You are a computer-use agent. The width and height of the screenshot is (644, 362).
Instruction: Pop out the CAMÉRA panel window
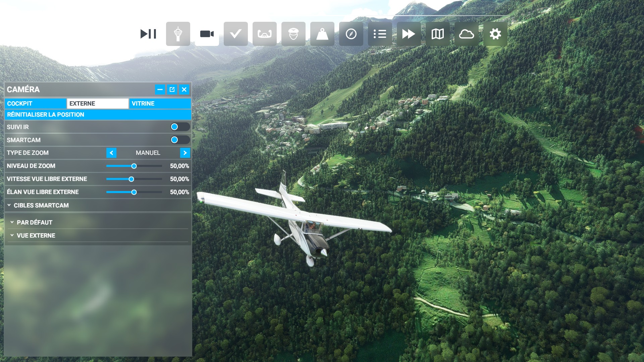pos(172,89)
